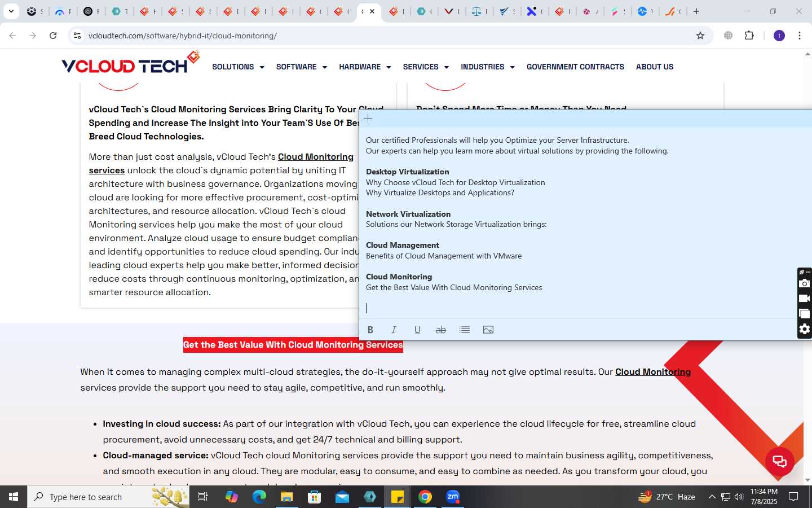Screen dimensions: 812x508
Task: Open Copilot from the taskbar
Action: 232,497
